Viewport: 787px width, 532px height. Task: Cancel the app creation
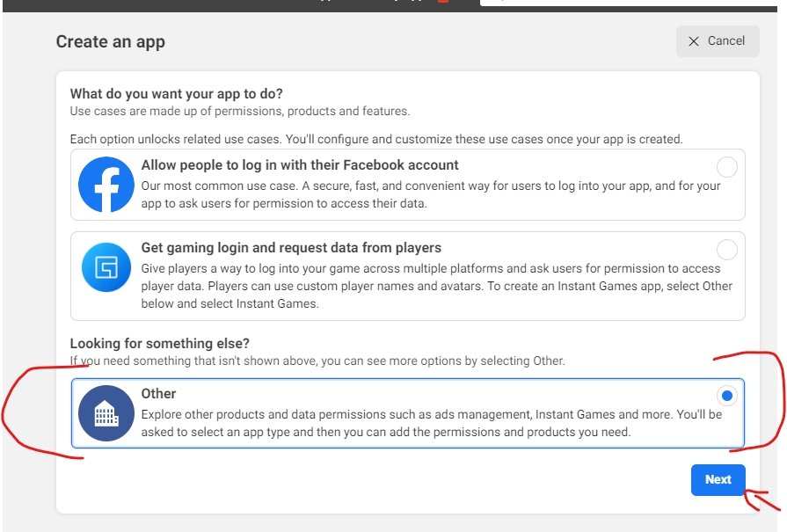coord(718,41)
